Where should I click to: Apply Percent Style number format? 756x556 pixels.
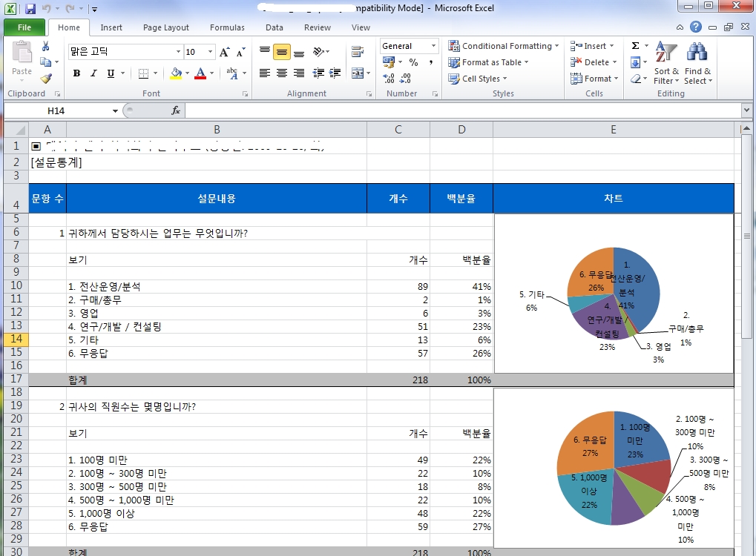click(413, 62)
